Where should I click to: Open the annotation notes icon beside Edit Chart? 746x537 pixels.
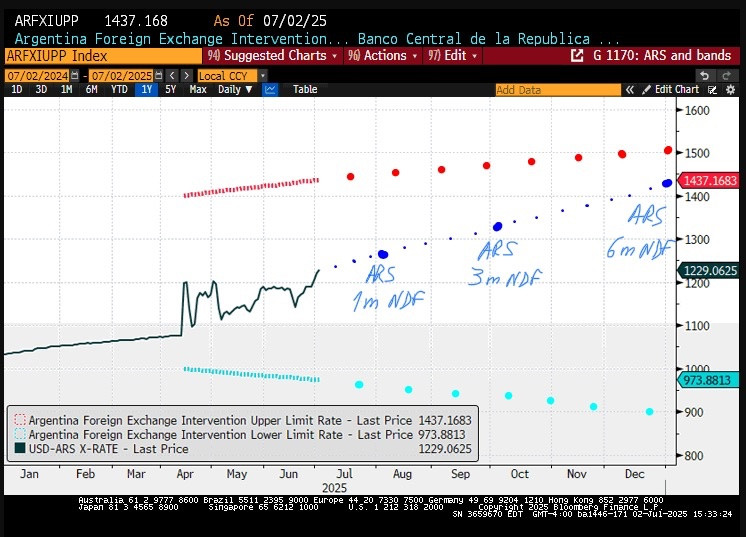point(712,89)
